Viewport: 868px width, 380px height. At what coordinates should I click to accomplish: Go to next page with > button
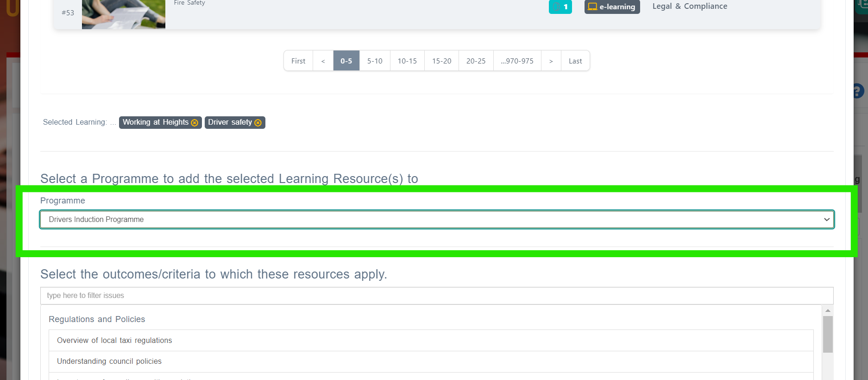(551, 61)
